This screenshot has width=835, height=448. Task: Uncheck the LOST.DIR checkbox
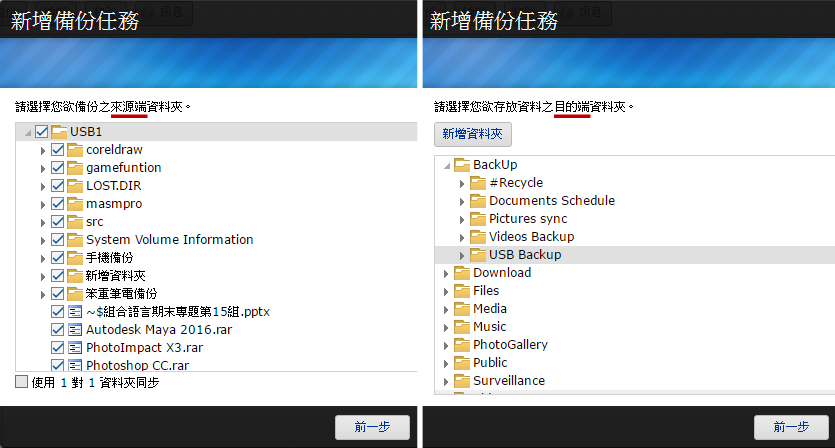(58, 186)
